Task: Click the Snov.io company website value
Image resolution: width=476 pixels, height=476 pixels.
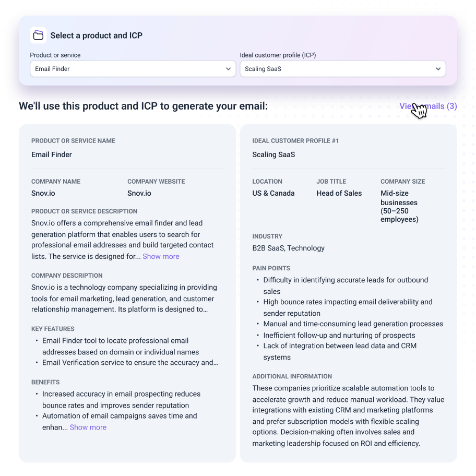Action: (139, 193)
